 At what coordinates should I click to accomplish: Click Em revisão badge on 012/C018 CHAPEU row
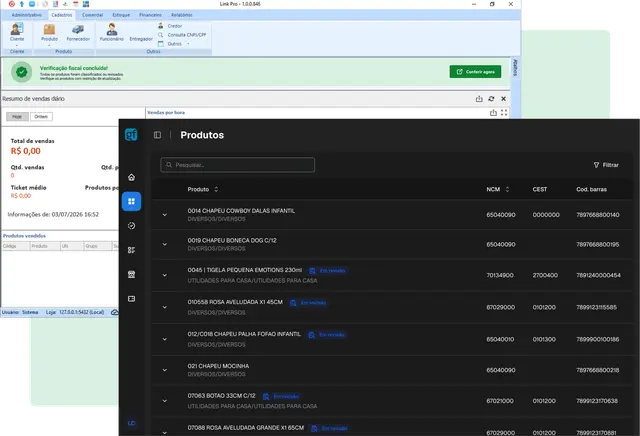(x=327, y=335)
